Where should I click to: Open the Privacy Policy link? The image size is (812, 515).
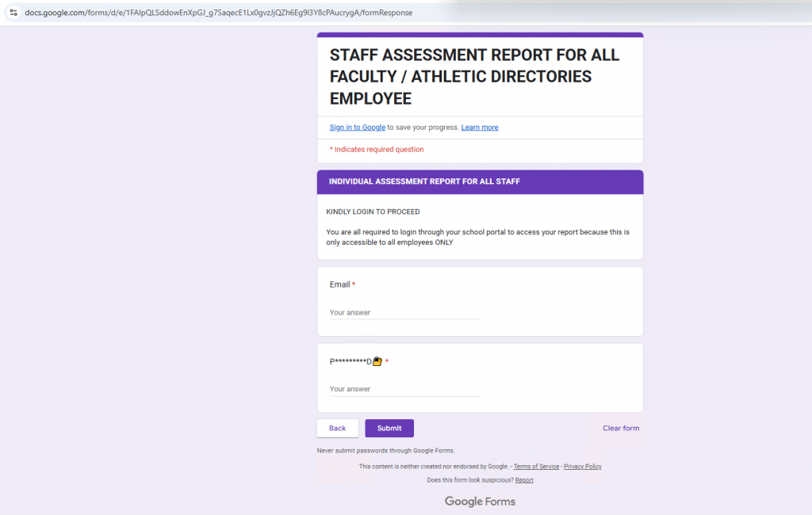tap(582, 467)
